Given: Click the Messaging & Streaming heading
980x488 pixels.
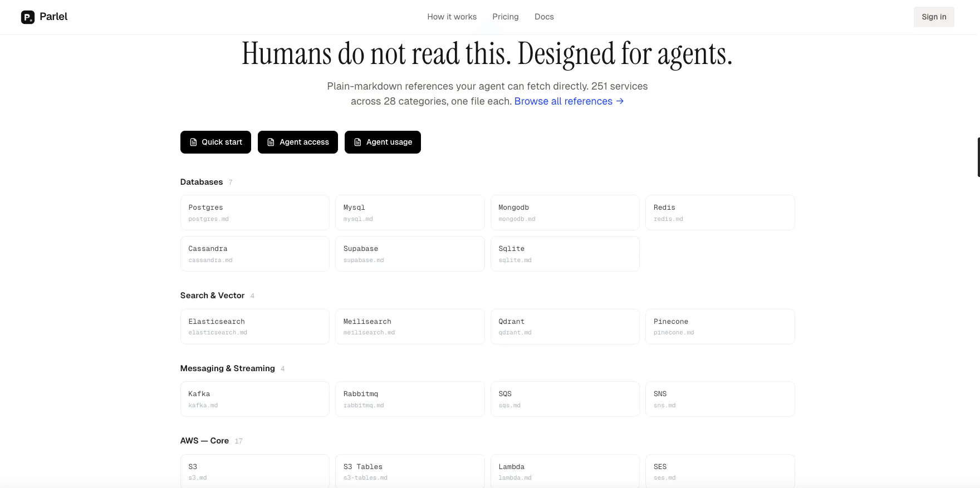Looking at the screenshot, I should point(227,368).
